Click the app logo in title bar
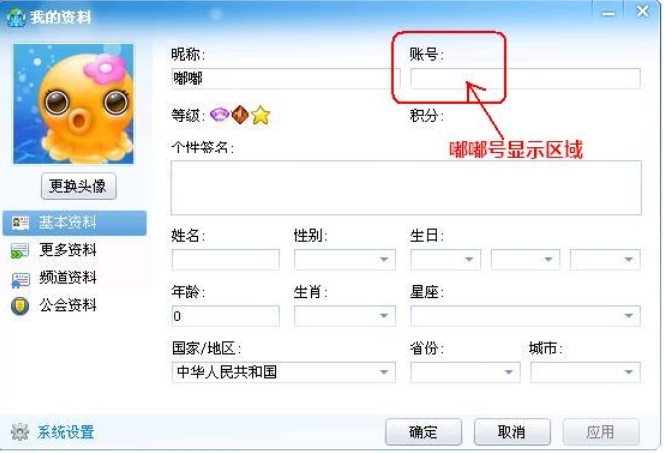 16,17
